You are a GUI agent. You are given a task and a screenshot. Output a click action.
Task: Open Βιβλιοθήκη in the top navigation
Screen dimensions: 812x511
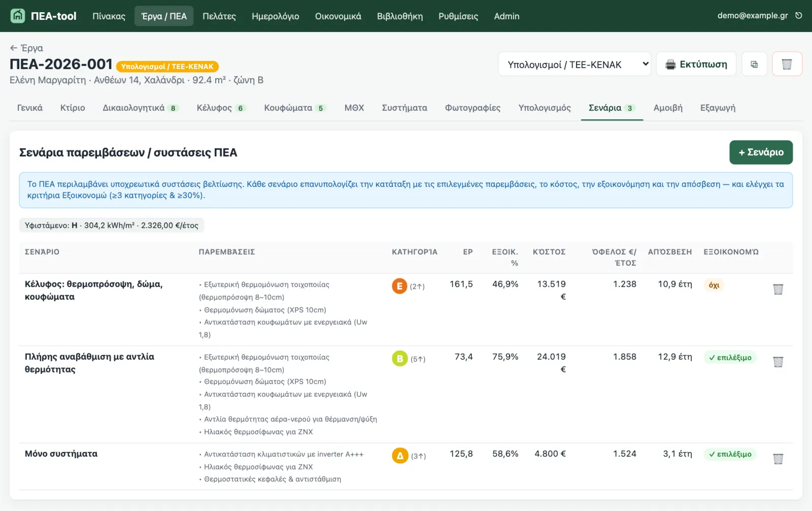(x=400, y=16)
